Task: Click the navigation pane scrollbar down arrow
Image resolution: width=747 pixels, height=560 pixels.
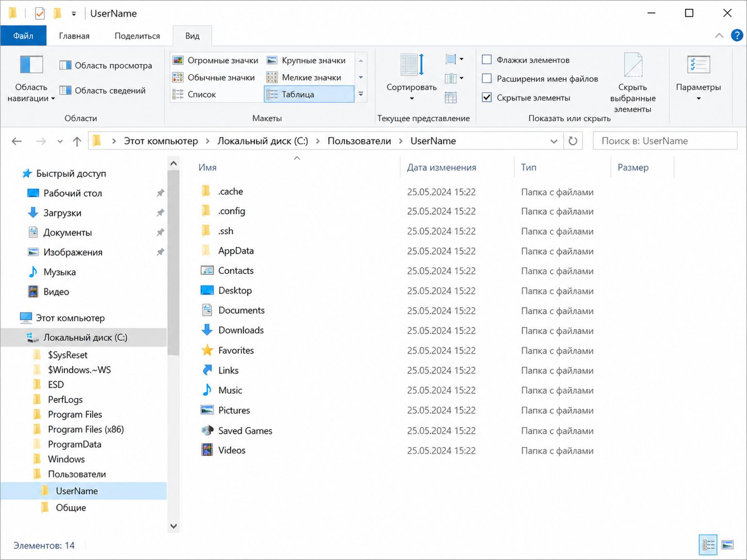Action: [173, 526]
